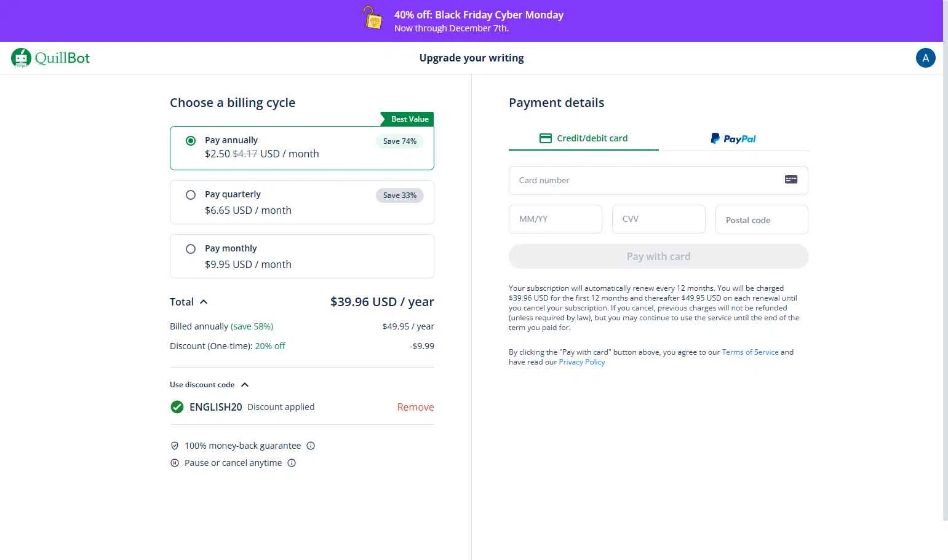Open the account avatar menu
Image resolution: width=948 pixels, height=560 pixels.
(925, 58)
